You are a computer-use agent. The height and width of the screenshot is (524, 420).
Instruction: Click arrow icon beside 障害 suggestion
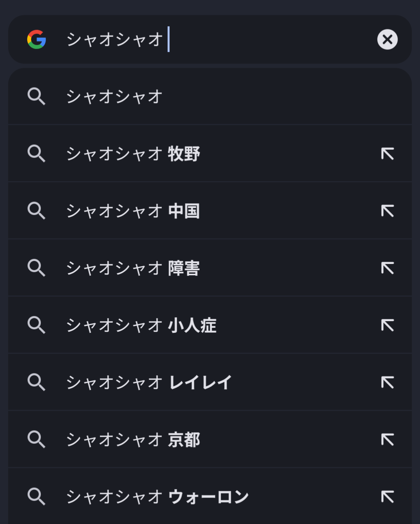pyautogui.click(x=387, y=268)
